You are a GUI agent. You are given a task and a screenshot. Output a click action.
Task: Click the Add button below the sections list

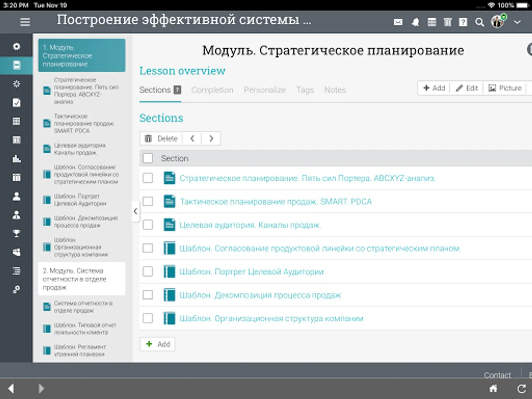(157, 344)
